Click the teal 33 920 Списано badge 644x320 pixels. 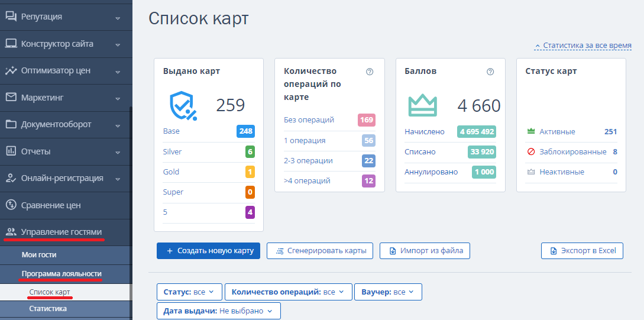pyautogui.click(x=482, y=151)
